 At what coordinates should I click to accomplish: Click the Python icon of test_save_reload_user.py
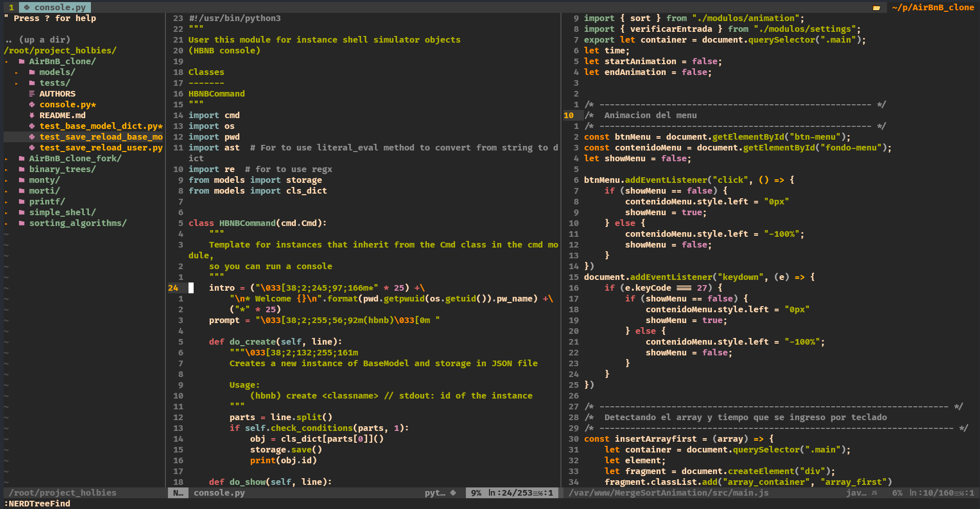click(x=32, y=147)
